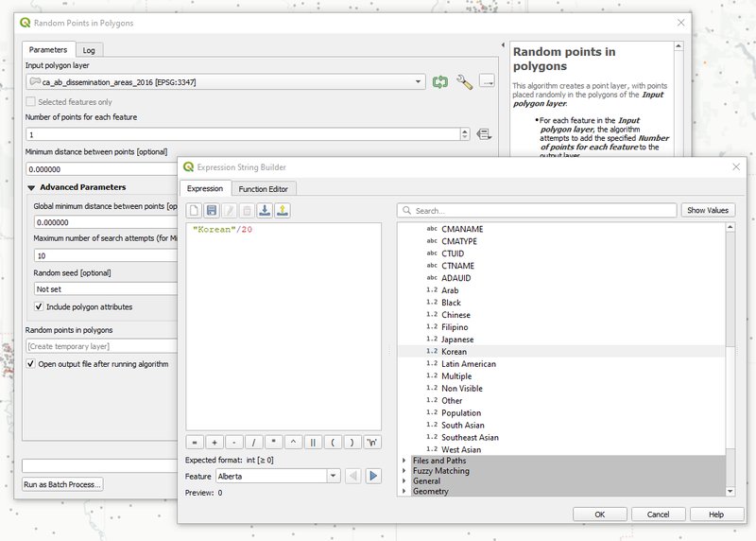Screen dimensions: 756x541
Task: Insert a closing parenthesis
Action: 352,442
